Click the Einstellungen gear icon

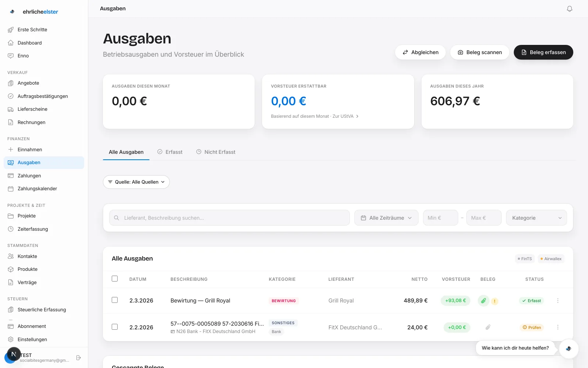[11, 339]
